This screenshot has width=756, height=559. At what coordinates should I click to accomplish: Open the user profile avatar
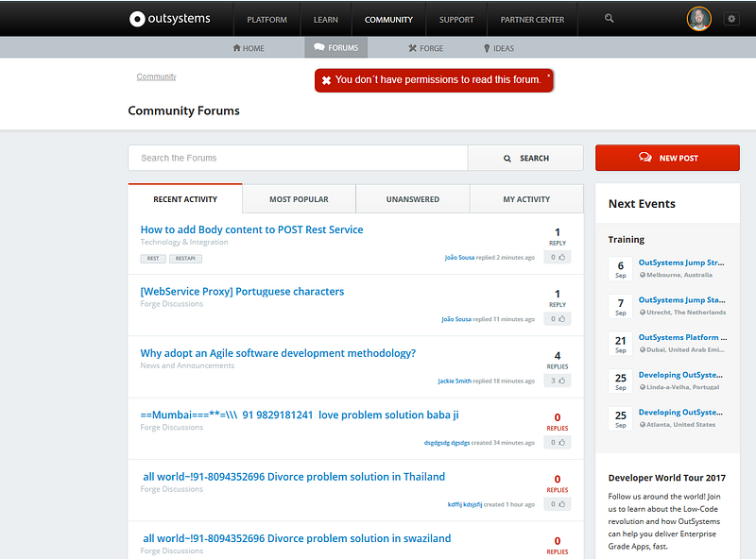(x=698, y=19)
